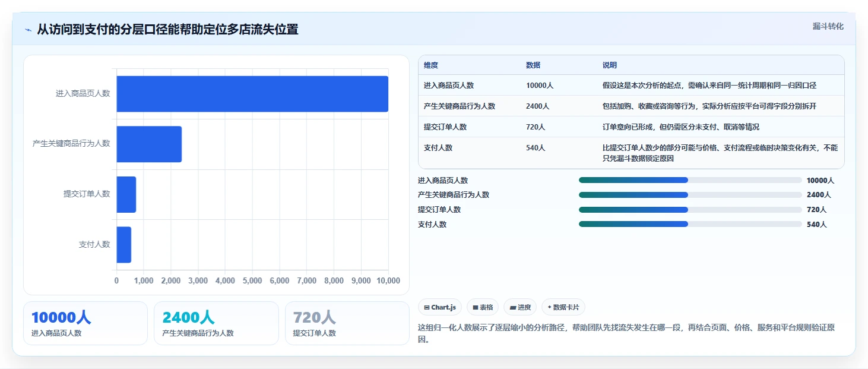Click the description starting 假设这是本次分析的起点
Screen dimensions: 868x369
tap(709, 86)
